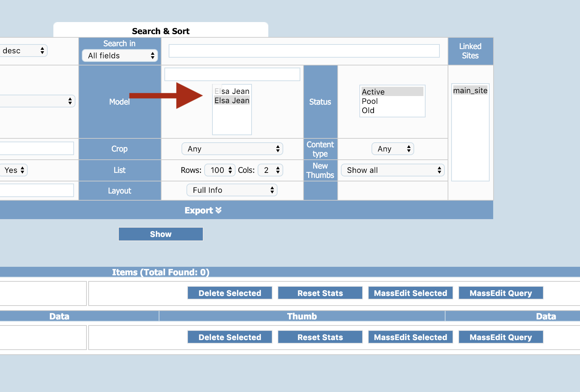Screen dimensions: 580x392
Task: Open the desc sort order dropdown
Action: [23, 51]
